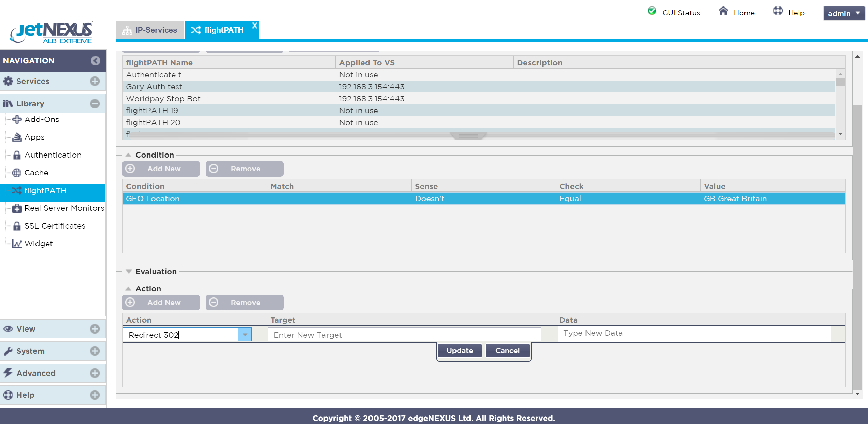This screenshot has width=868, height=424.
Task: Click the IP-Services network icon
Action: pyautogui.click(x=127, y=30)
